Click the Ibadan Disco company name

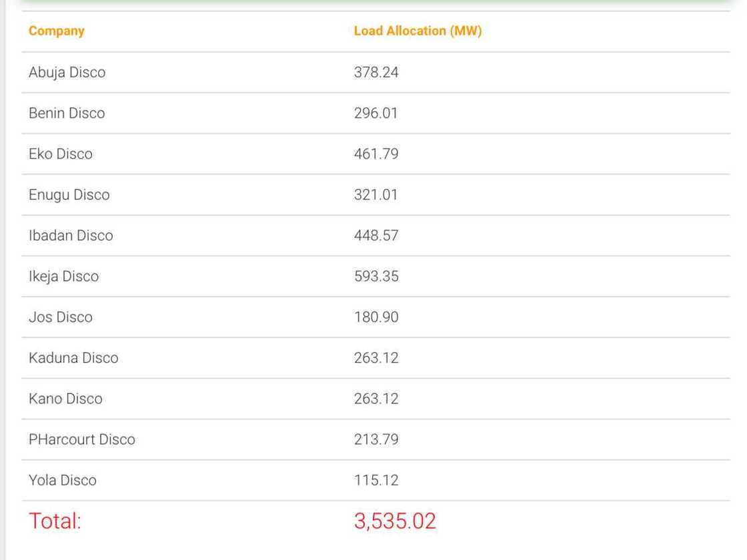(x=71, y=235)
